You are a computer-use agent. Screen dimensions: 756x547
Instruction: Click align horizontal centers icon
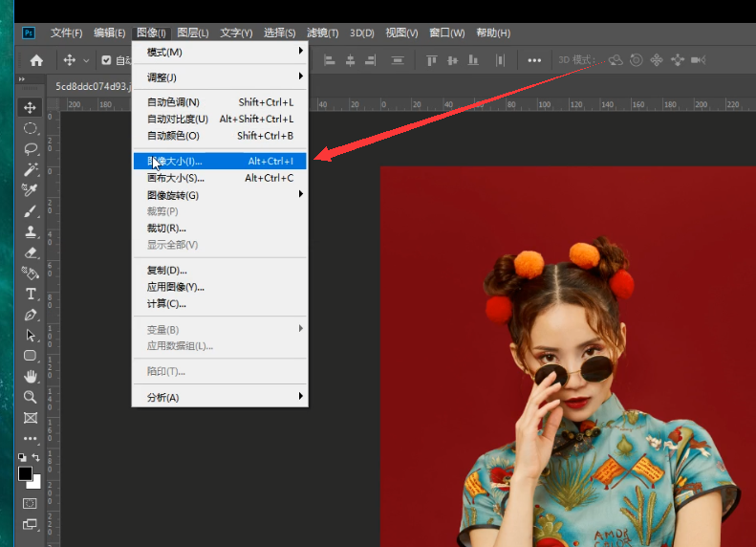click(x=350, y=60)
